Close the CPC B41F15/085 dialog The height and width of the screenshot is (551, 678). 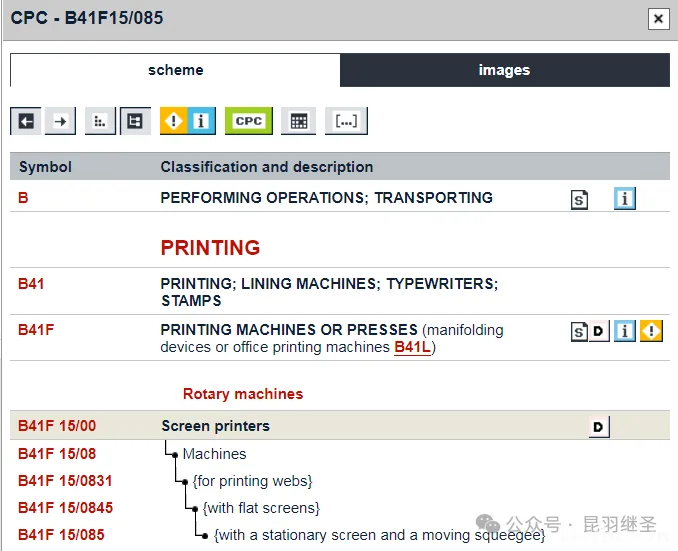pos(657,18)
